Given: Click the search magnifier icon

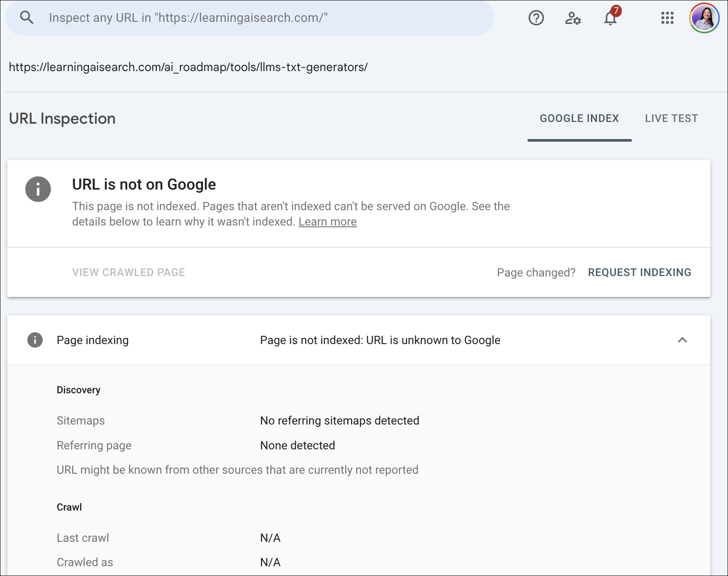Looking at the screenshot, I should coord(27,18).
